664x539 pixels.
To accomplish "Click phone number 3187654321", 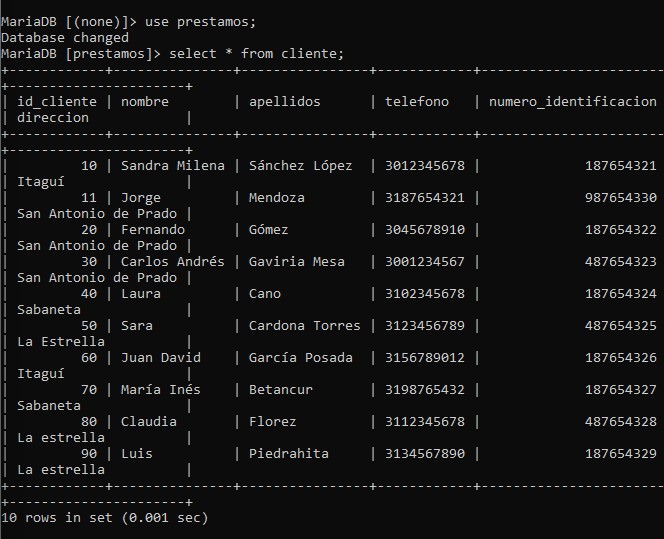I will point(425,198).
